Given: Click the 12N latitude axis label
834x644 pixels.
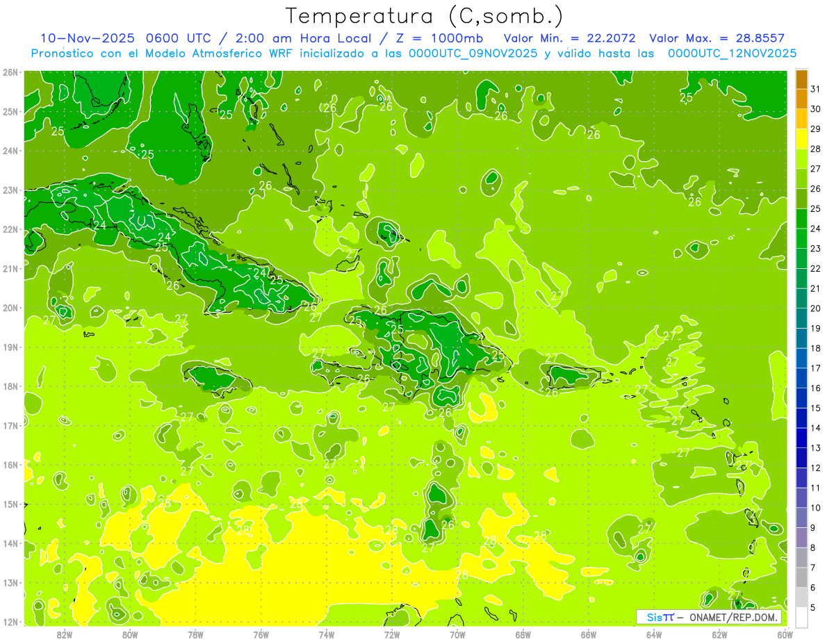Looking at the screenshot, I should (x=10, y=622).
